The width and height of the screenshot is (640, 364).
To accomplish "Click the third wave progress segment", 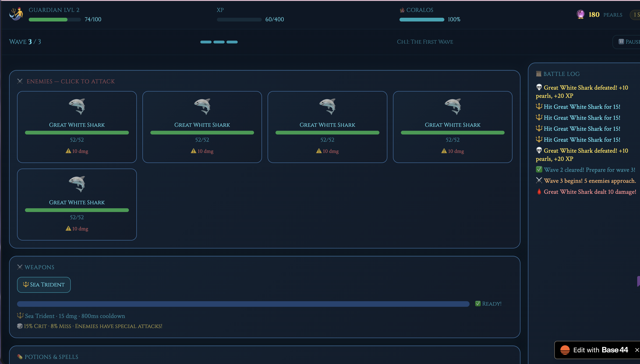I will [232, 42].
